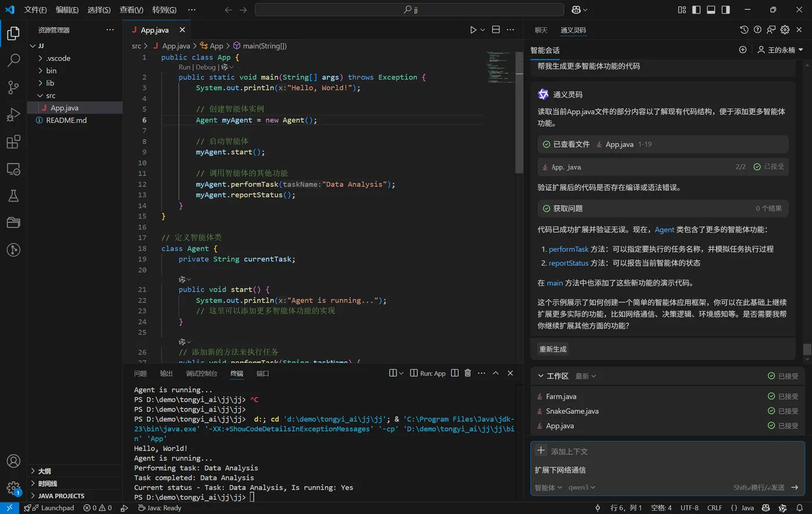Navigate back with the title bar arrow
812x514 pixels.
tap(229, 10)
